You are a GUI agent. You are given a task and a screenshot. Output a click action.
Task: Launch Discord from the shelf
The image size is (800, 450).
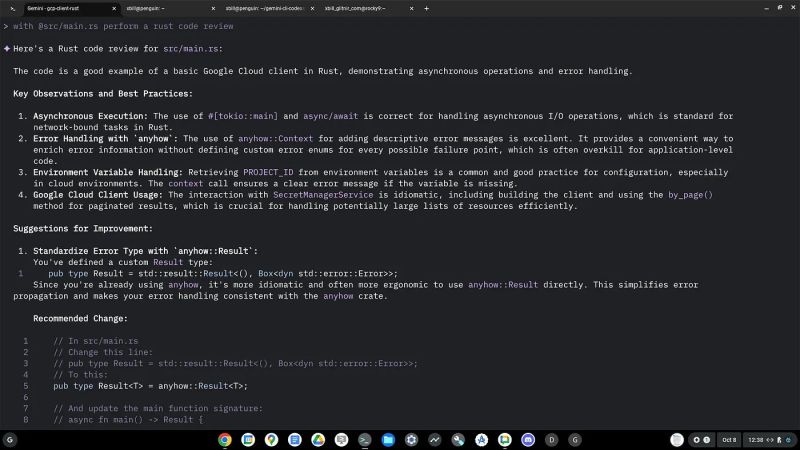click(x=528, y=439)
